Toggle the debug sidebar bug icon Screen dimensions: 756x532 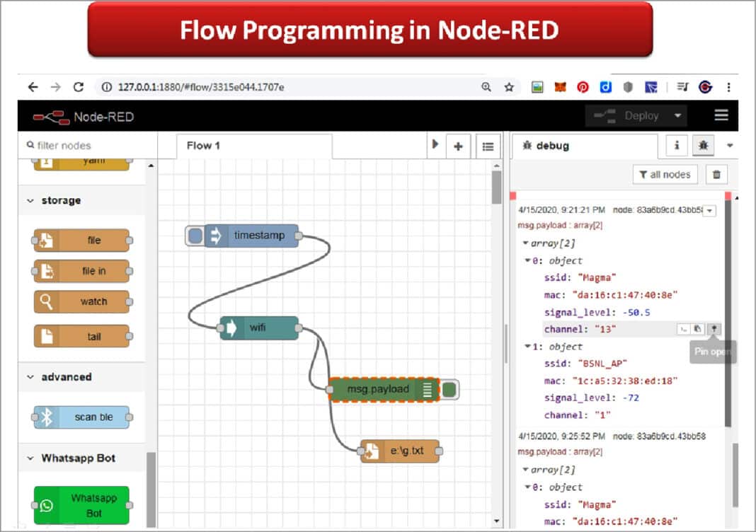click(703, 146)
